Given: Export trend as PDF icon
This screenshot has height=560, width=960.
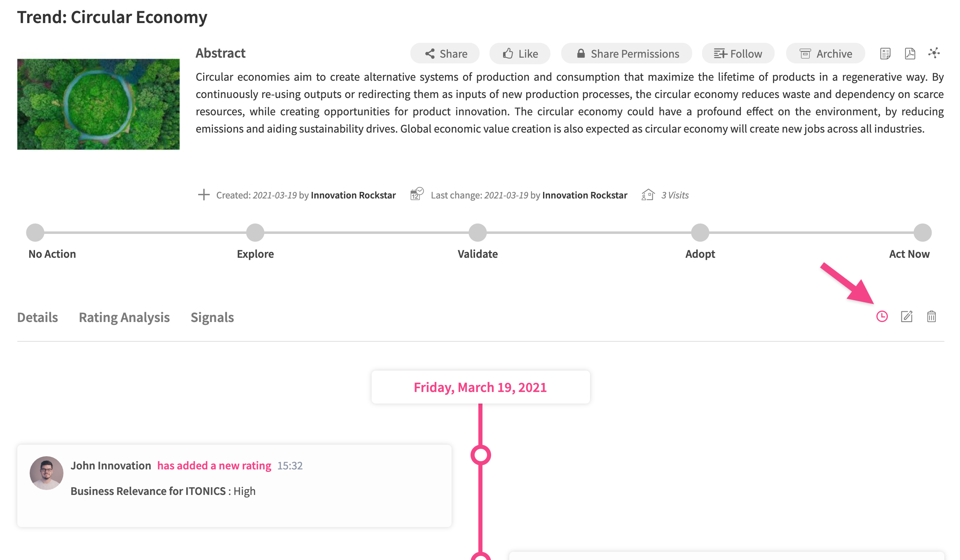Looking at the screenshot, I should (x=910, y=54).
